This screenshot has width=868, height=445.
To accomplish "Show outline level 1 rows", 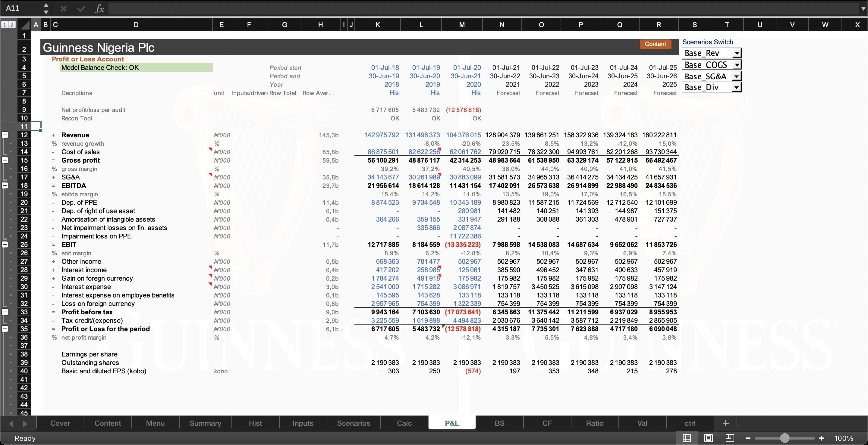I will tap(5, 25).
